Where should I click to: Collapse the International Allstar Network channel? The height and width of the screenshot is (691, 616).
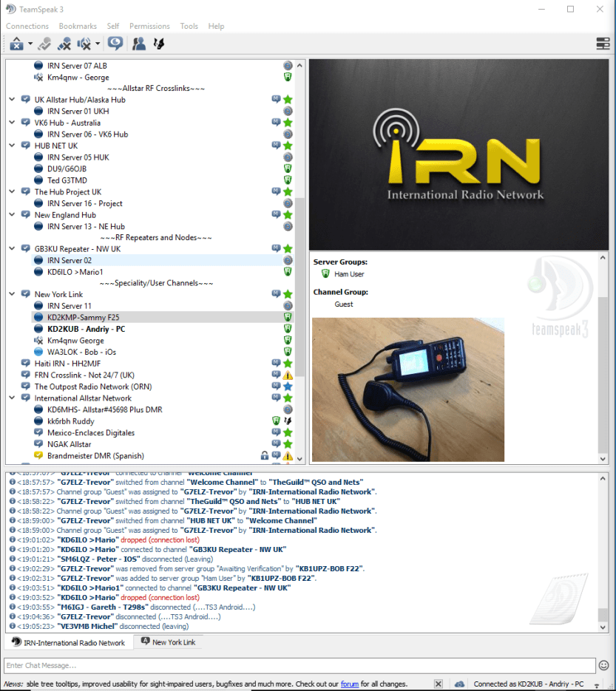(12, 398)
